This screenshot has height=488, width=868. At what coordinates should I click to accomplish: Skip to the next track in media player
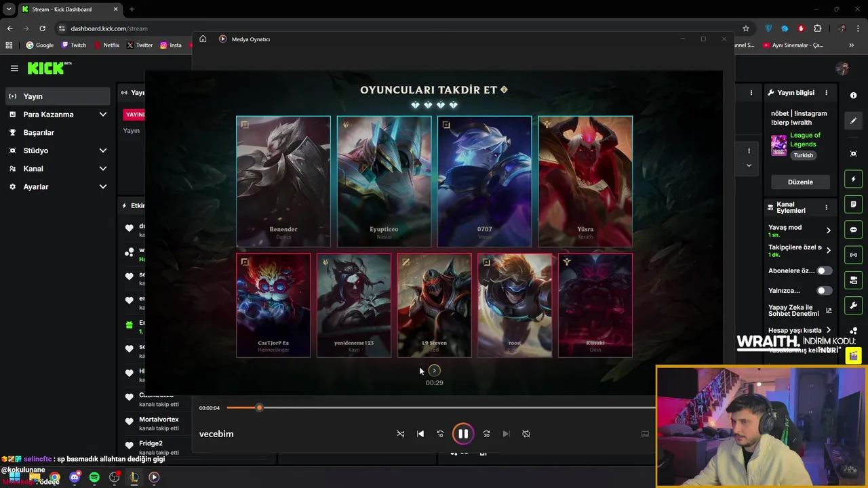point(506,434)
